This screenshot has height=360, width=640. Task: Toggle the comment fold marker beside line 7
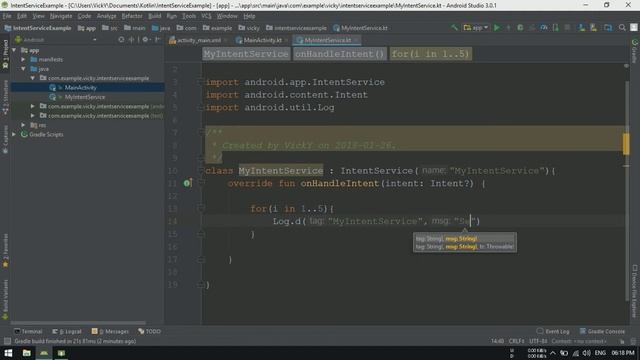click(200, 132)
